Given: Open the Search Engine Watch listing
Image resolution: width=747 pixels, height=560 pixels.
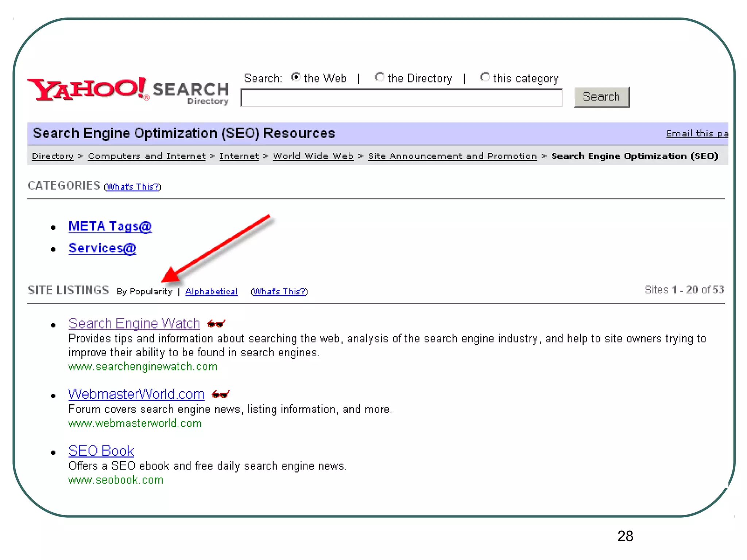Looking at the screenshot, I should pyautogui.click(x=134, y=323).
